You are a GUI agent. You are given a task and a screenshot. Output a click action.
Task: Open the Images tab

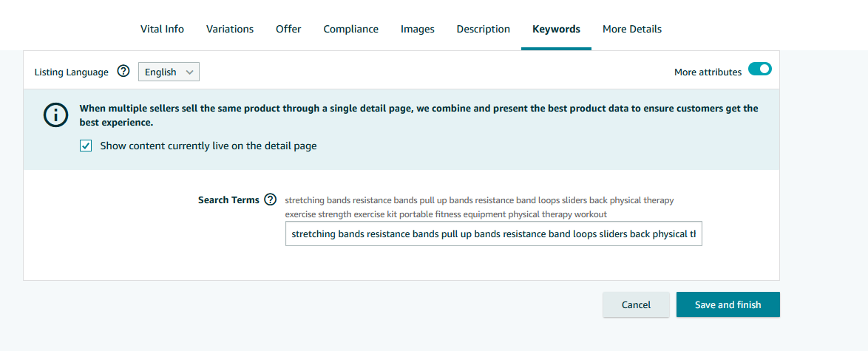[418, 30]
